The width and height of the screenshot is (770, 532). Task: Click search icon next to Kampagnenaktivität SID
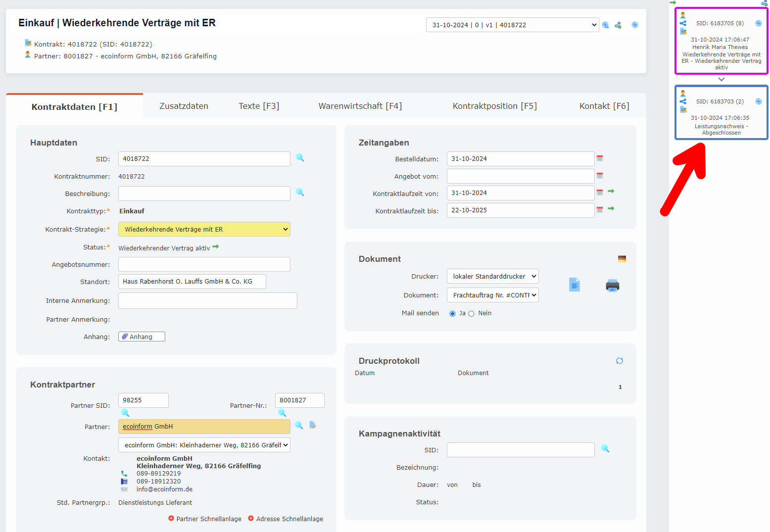tap(605, 449)
